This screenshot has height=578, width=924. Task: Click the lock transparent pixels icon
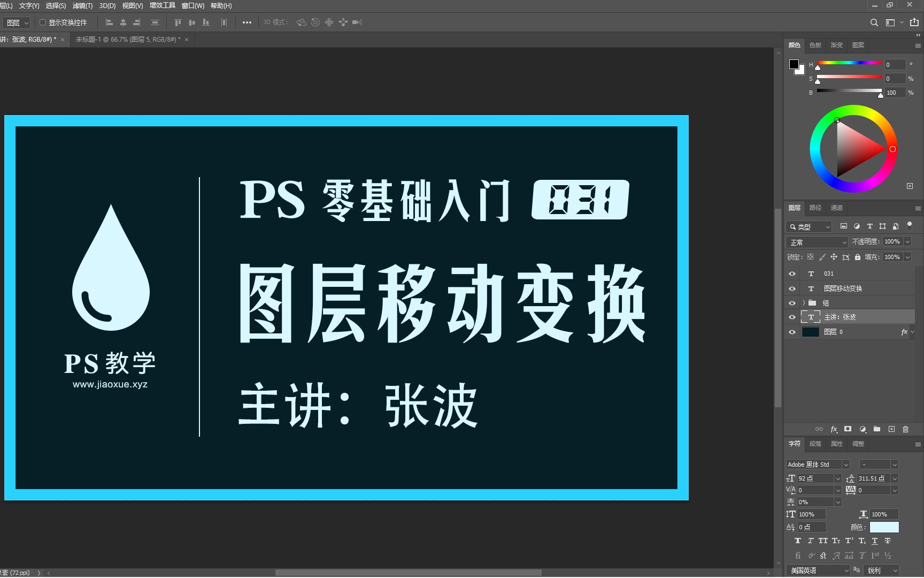(x=811, y=257)
